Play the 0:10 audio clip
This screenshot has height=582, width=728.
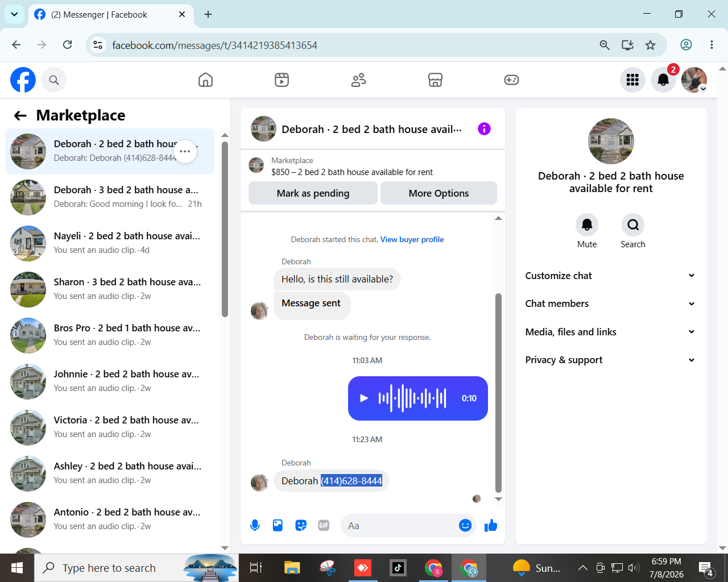364,398
